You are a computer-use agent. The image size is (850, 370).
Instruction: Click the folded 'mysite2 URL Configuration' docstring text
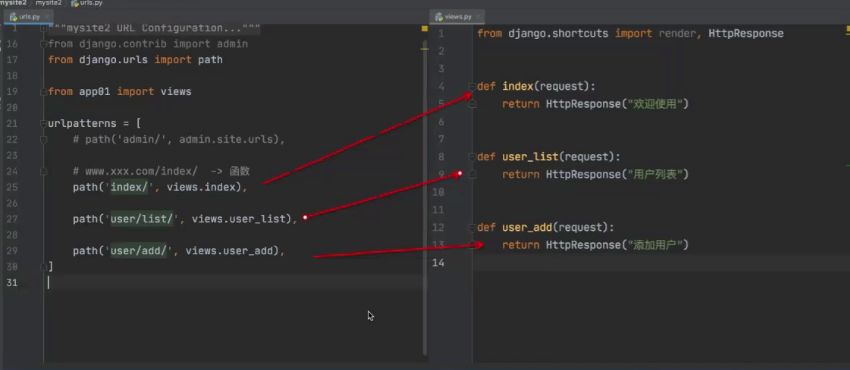(154, 28)
